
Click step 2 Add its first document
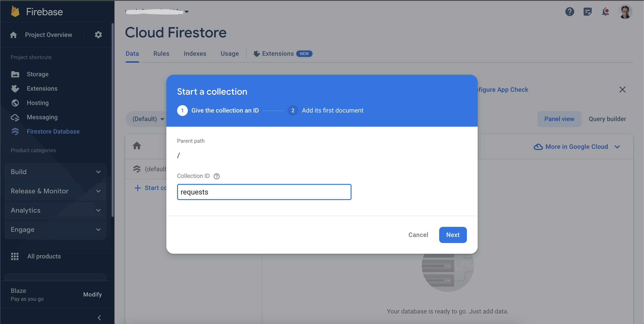pyautogui.click(x=326, y=110)
